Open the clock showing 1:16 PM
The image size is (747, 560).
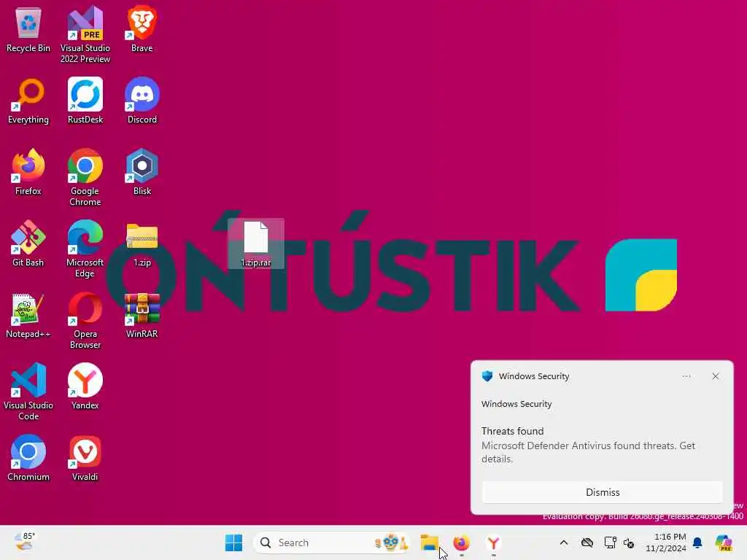(x=665, y=542)
